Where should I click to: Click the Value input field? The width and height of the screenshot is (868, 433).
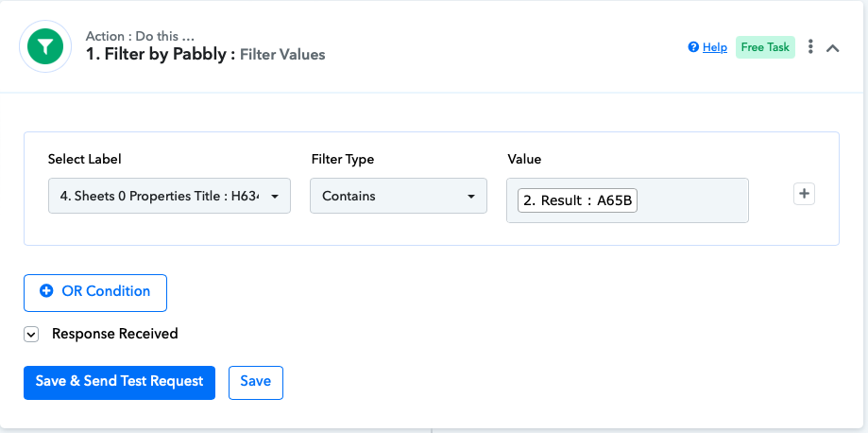(627, 200)
